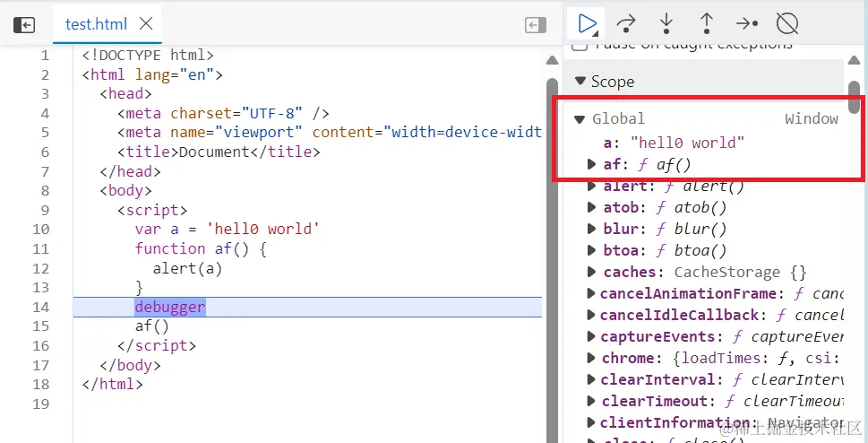868x443 pixels.
Task: Click the closing script tag line
Action: [157, 345]
